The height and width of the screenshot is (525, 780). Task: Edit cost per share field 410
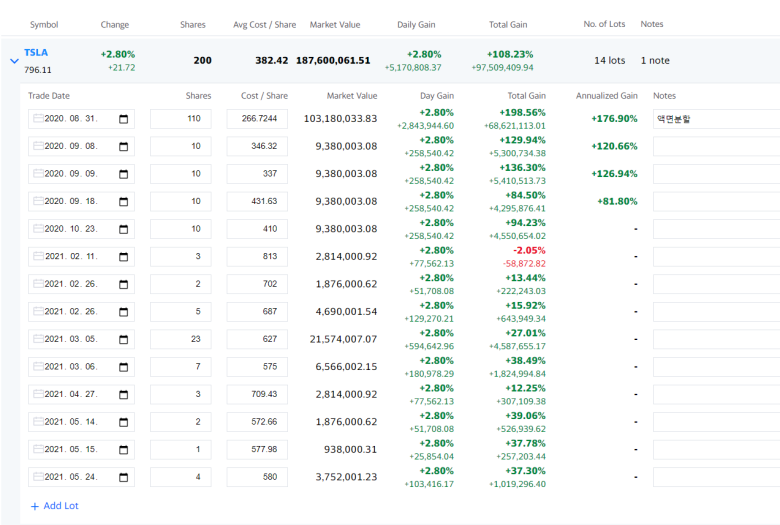[257, 229]
